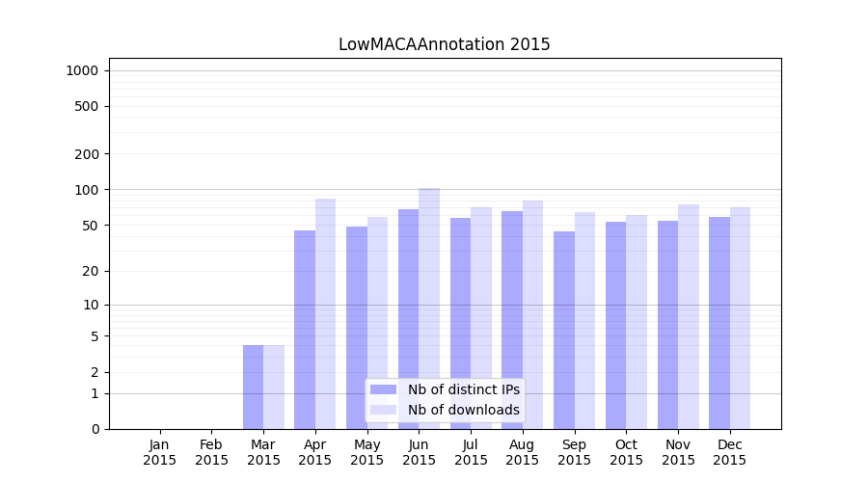
Task: Click the Sep 2015 distinct IPs bar
Action: click(x=563, y=330)
